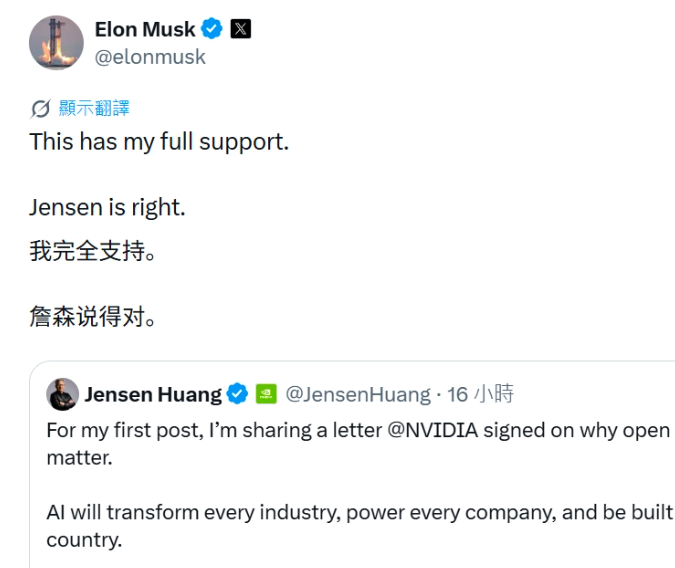The width and height of the screenshot is (675, 568).
Task: Open quoted post starting 'For my first post'
Action: pos(352,464)
